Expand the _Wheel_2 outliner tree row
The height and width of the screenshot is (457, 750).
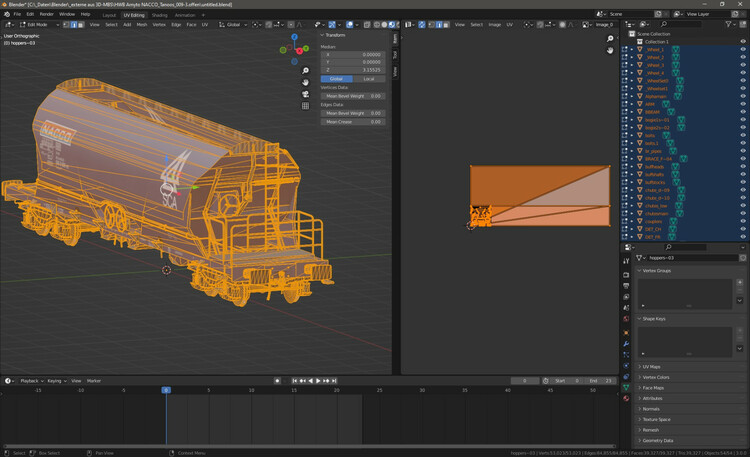point(632,57)
